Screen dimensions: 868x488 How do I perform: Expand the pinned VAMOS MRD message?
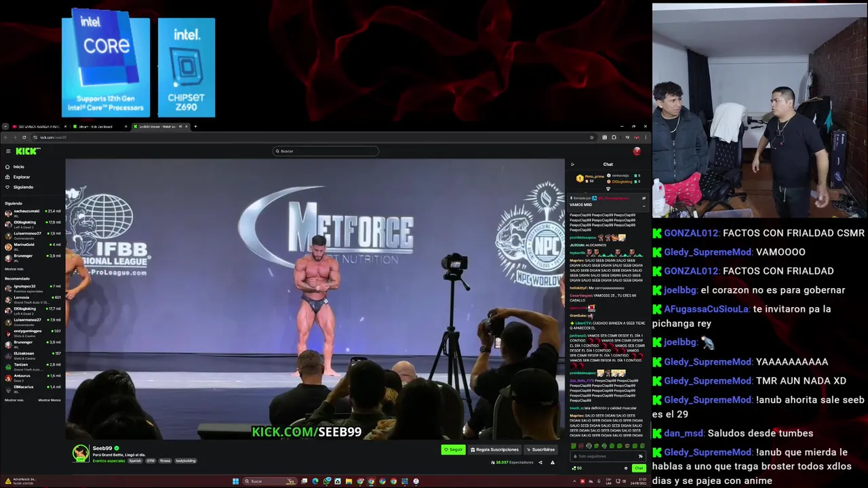coord(644,205)
